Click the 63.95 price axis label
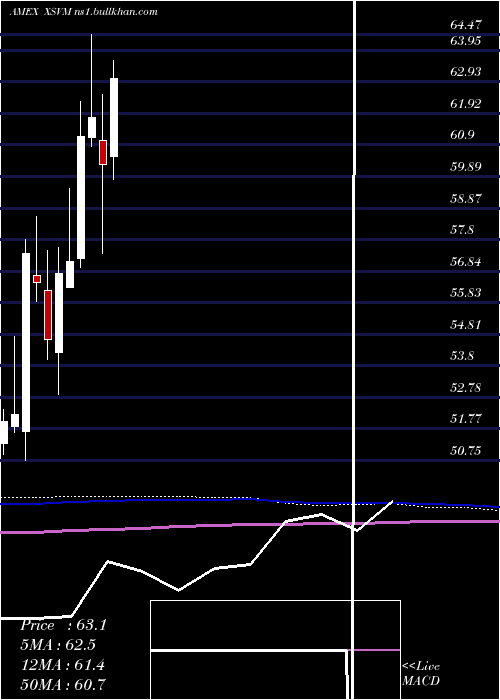 [466, 41]
